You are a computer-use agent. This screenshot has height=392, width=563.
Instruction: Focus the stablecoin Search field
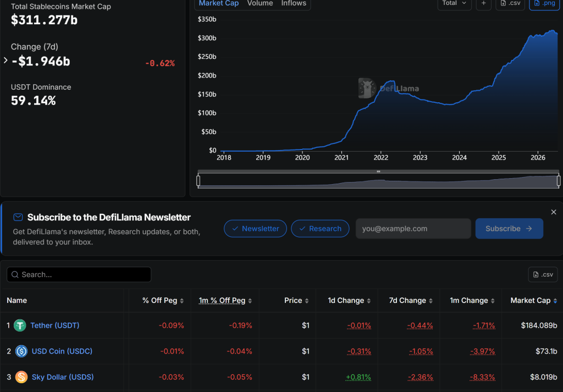coord(79,274)
